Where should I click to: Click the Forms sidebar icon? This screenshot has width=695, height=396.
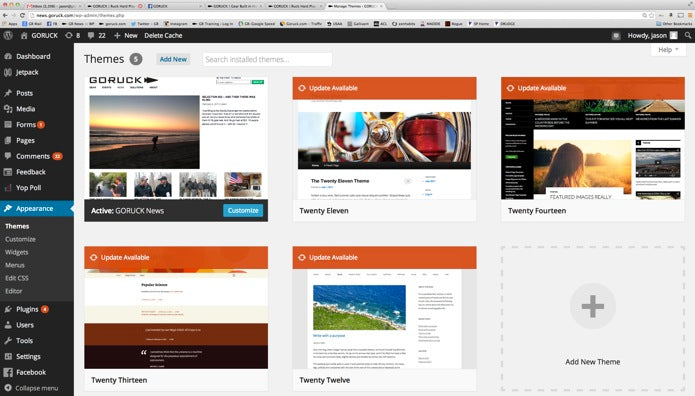[8, 125]
